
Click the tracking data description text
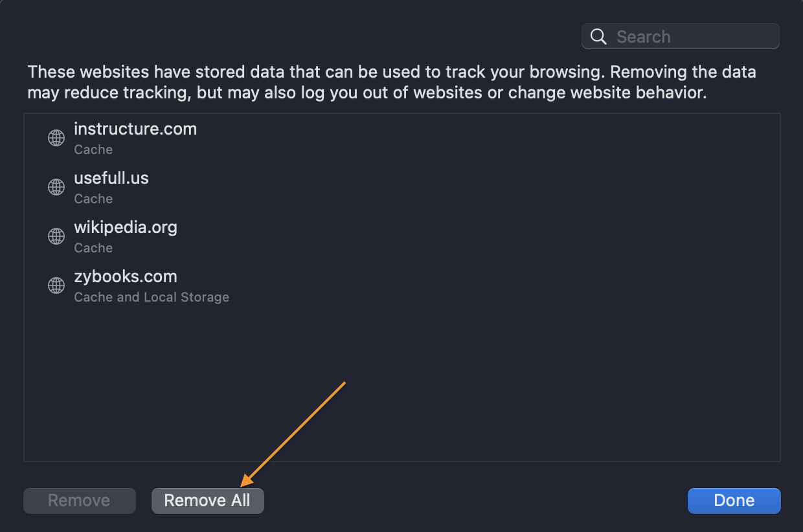[x=391, y=82]
